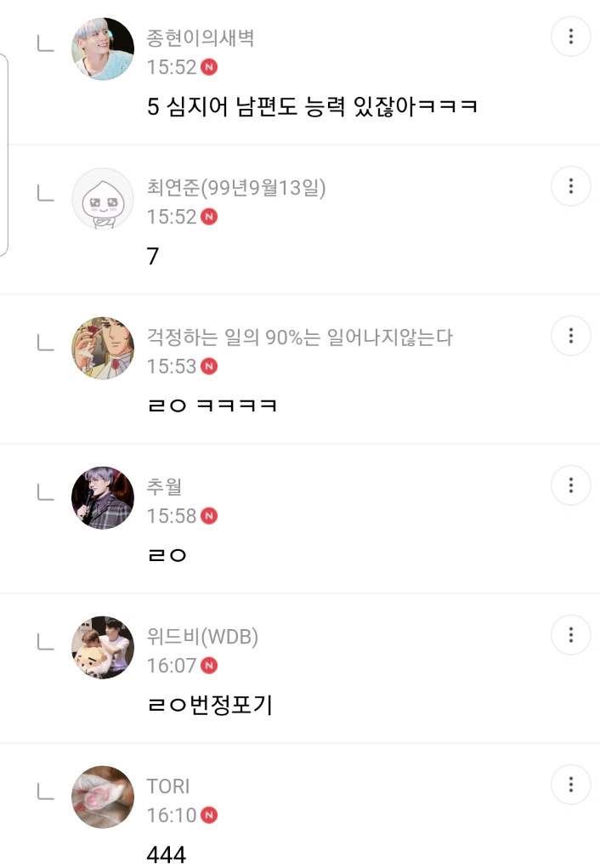
Task: Open TORI's avatar image
Action: click(103, 797)
